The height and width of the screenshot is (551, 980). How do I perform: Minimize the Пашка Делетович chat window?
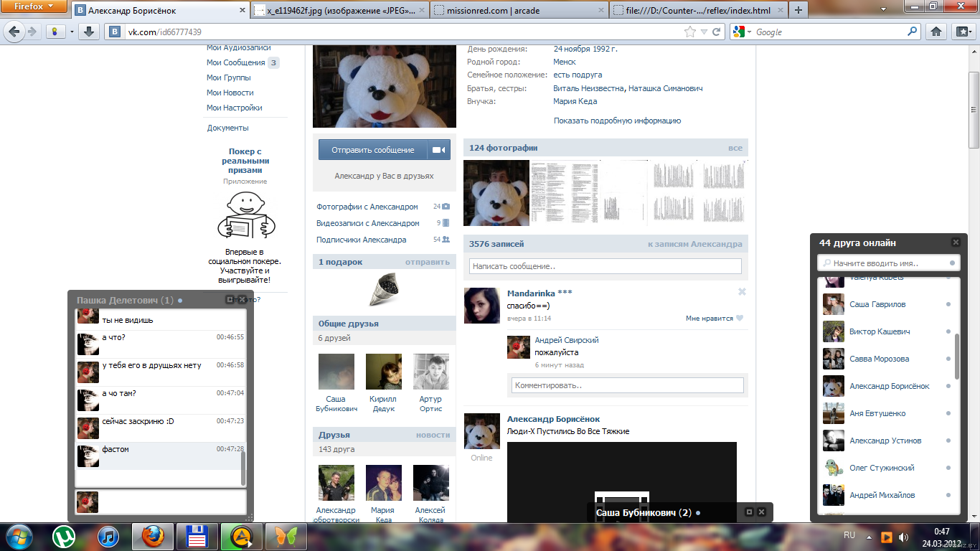230,300
